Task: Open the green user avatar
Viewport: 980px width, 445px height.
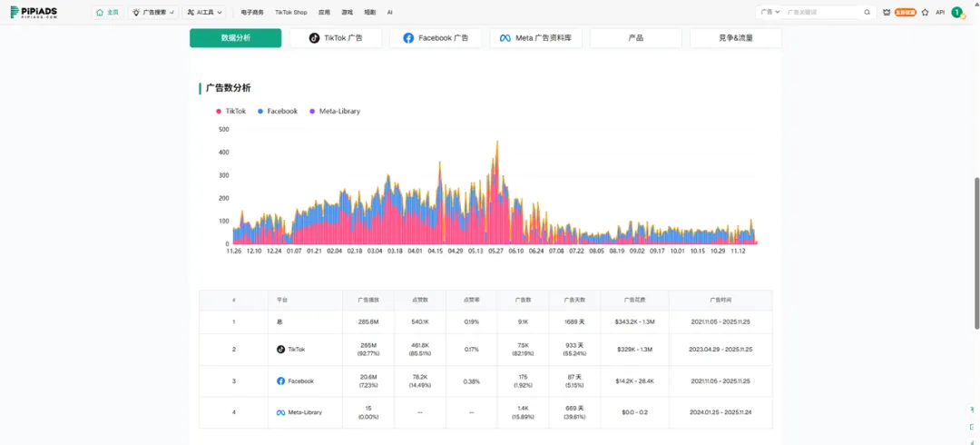Action: click(956, 13)
